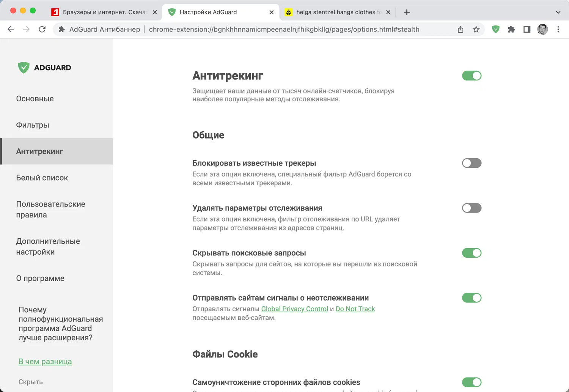Go back to the previous page
Screen dimensions: 569x392
tap(11, 29)
